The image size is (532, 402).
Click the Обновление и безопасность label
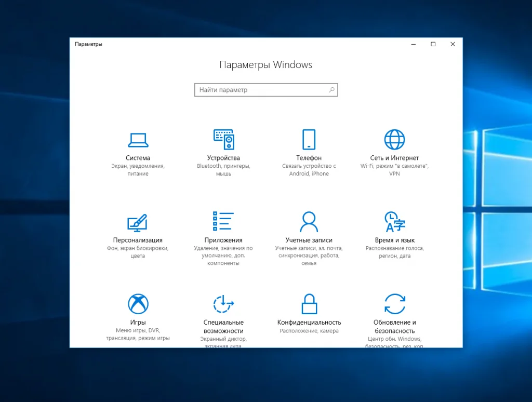pos(395,326)
